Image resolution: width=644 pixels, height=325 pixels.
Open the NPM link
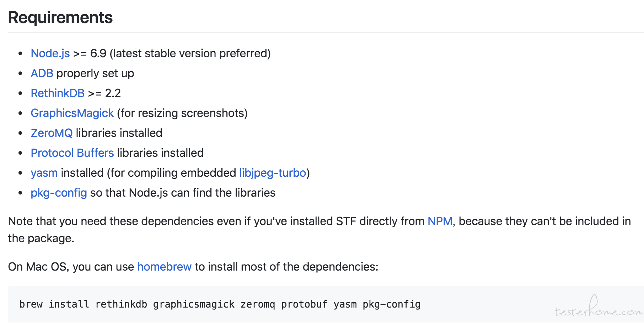pyautogui.click(x=440, y=221)
